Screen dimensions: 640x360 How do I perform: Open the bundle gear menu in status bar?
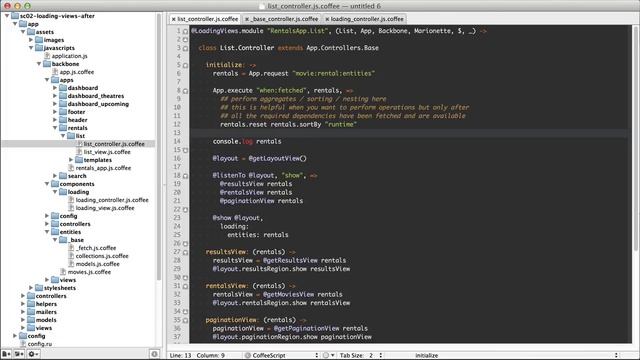coord(328,356)
